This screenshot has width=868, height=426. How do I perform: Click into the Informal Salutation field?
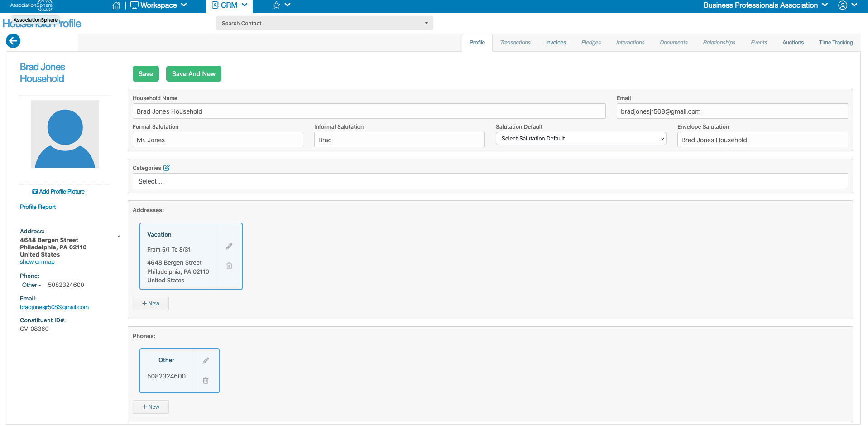399,140
